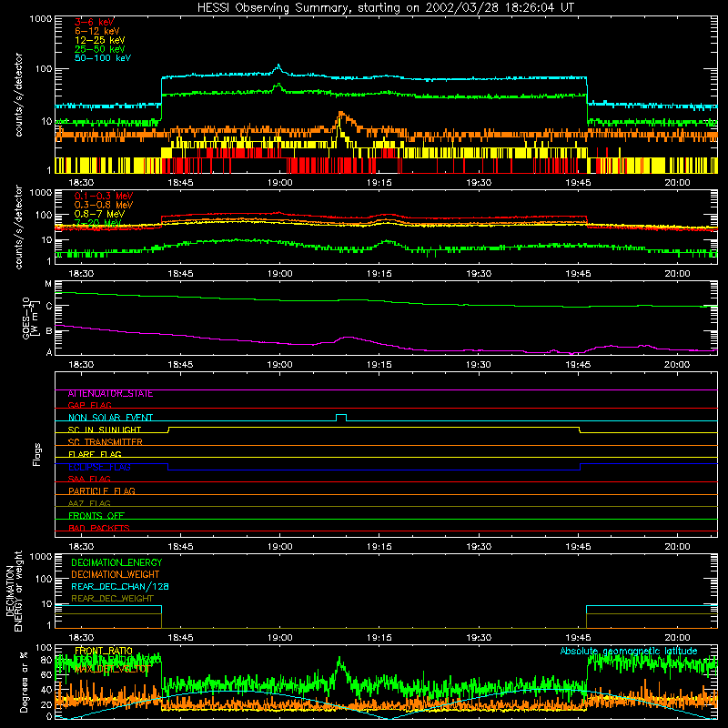The width and height of the screenshot is (728, 728).
Task: Select the PARTICLE_FLAG label
Action: (x=102, y=490)
